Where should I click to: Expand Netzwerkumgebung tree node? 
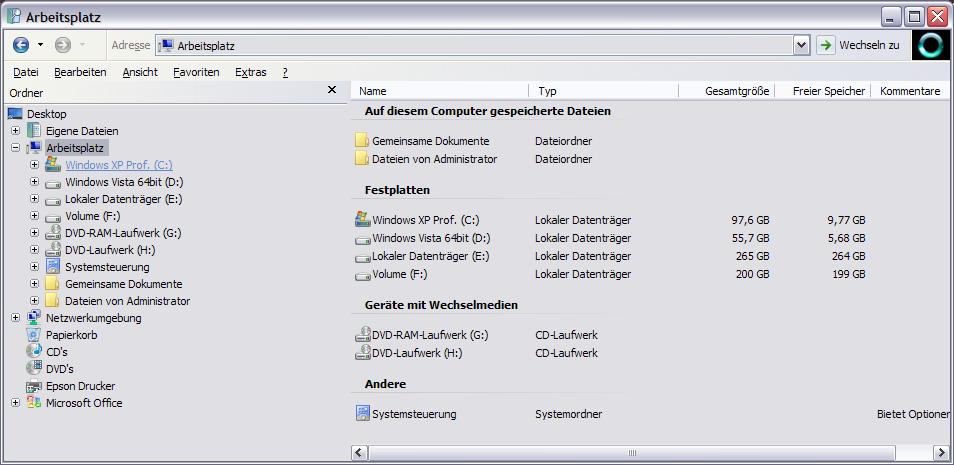pos(15,318)
